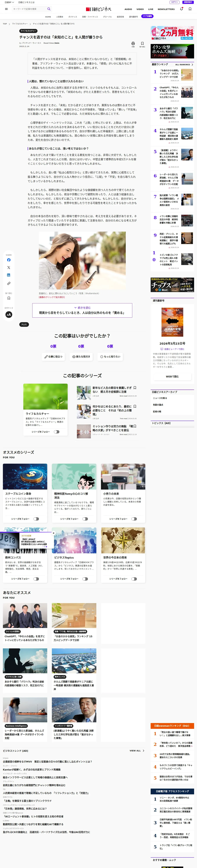Go to TOP in the breadcrumb

[x=5, y=24]
